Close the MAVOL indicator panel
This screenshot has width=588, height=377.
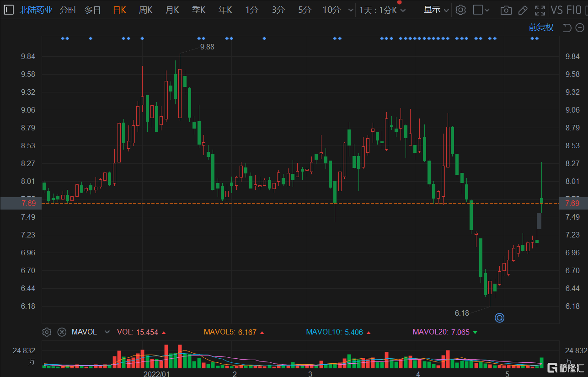click(x=62, y=332)
